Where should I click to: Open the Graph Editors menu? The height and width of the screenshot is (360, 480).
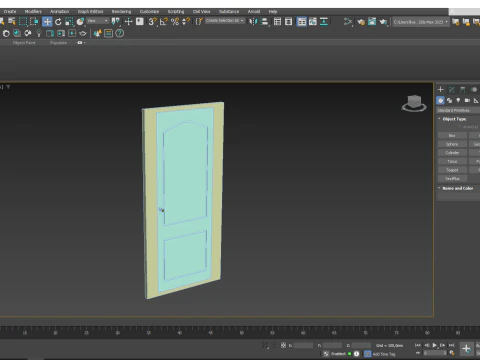coord(90,11)
